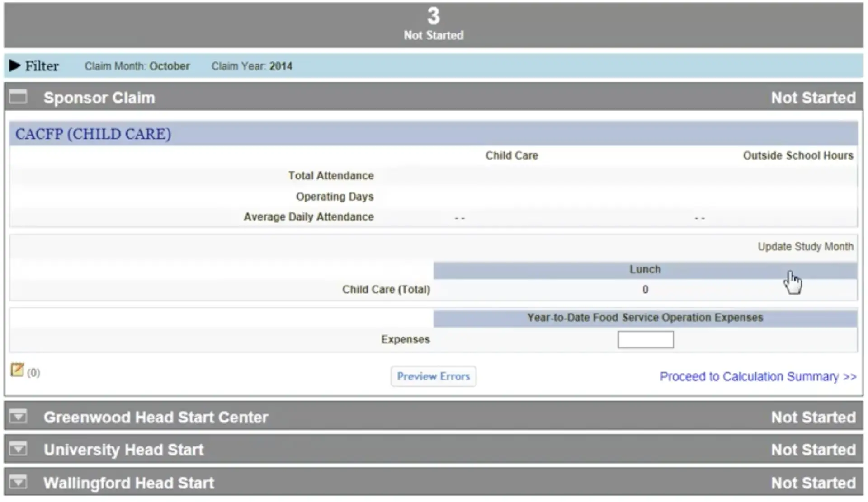This screenshot has width=868, height=502.
Task: Click Wallingford Head Start title
Action: [x=129, y=483]
